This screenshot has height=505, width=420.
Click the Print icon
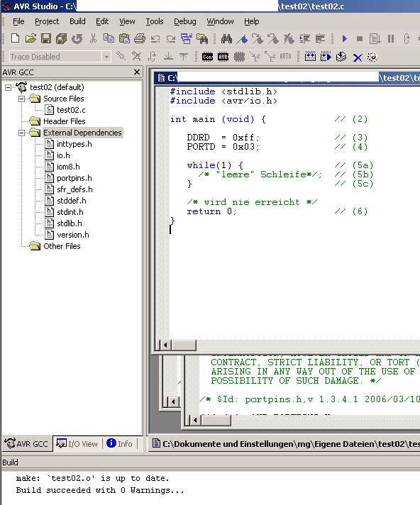(140, 38)
